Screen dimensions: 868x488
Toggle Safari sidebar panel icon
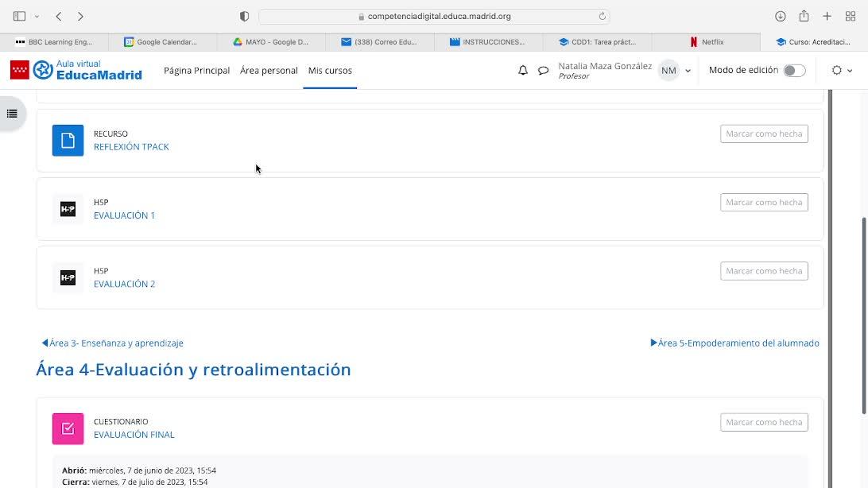pos(19,16)
